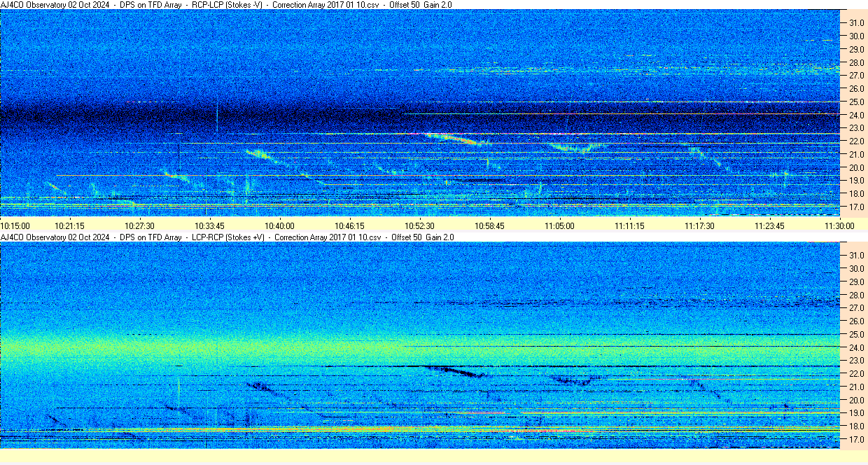Select 20.0 frequency label in RCP-LCP panel
868x465 pixels.
[857, 167]
